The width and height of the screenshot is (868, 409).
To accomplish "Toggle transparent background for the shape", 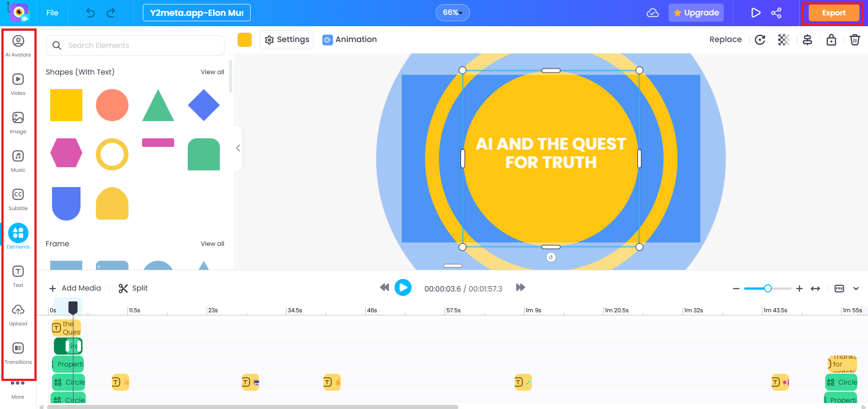I will [784, 40].
